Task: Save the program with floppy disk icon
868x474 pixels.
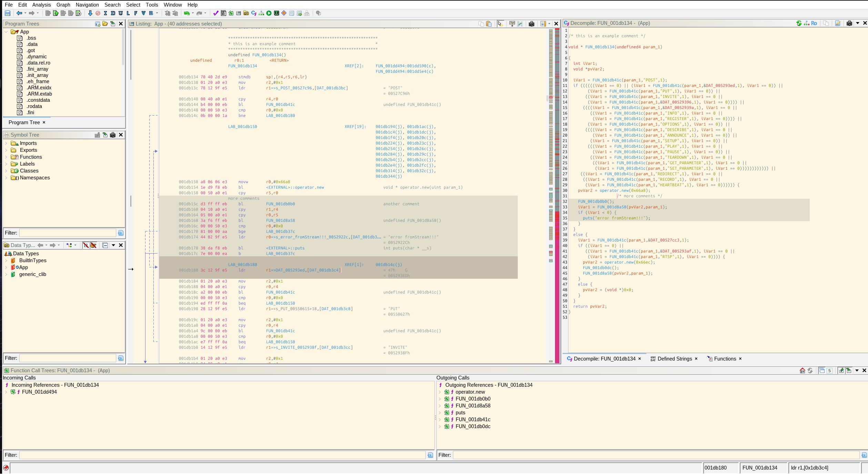Action: [8, 13]
